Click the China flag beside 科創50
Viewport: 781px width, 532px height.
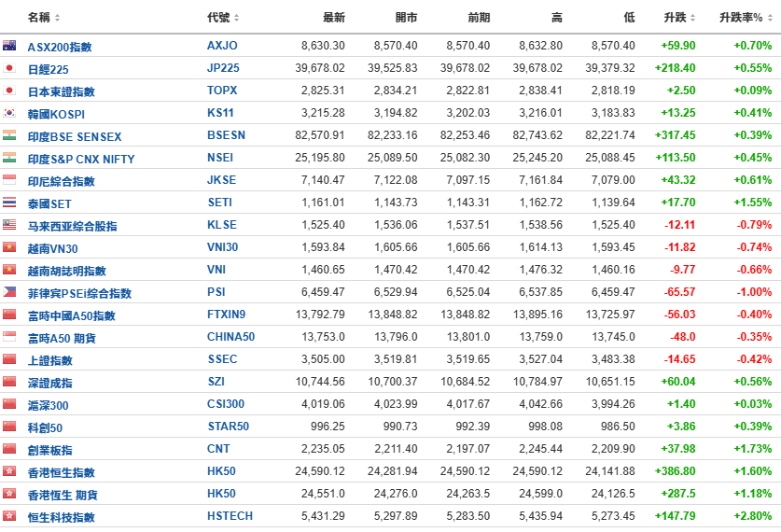tap(9, 427)
